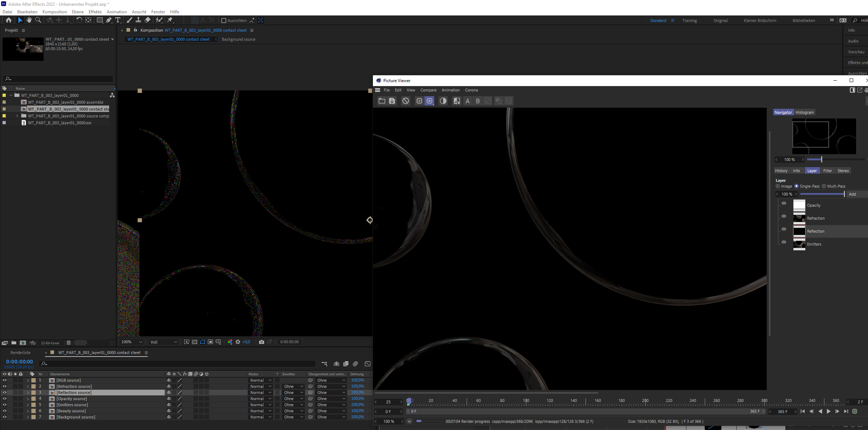Viewport: 868px width, 430px height.
Task: Take a snapshot with the camera icon
Action: (x=261, y=342)
